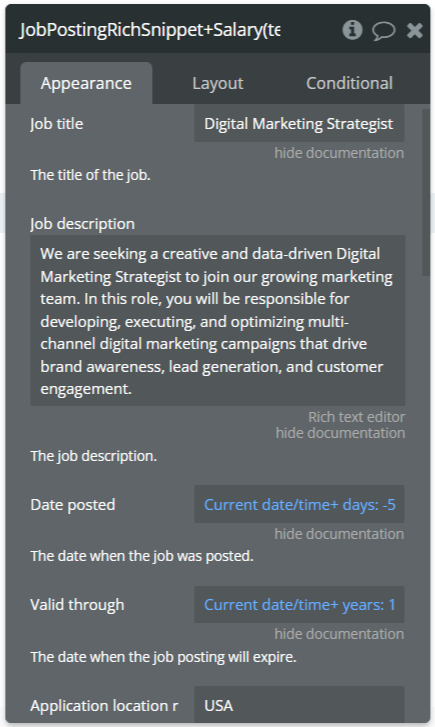Select Current date/time in Valid through
Screen dimensions: 435x727
pos(267,605)
